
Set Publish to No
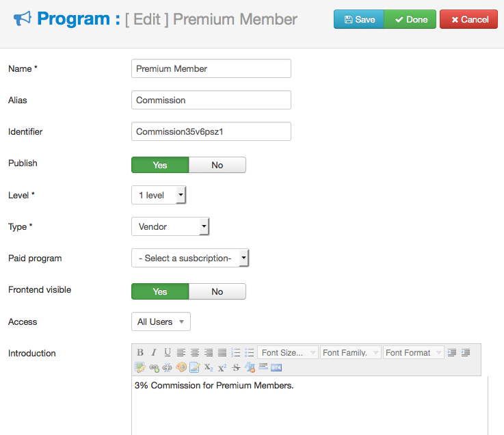tap(217, 165)
